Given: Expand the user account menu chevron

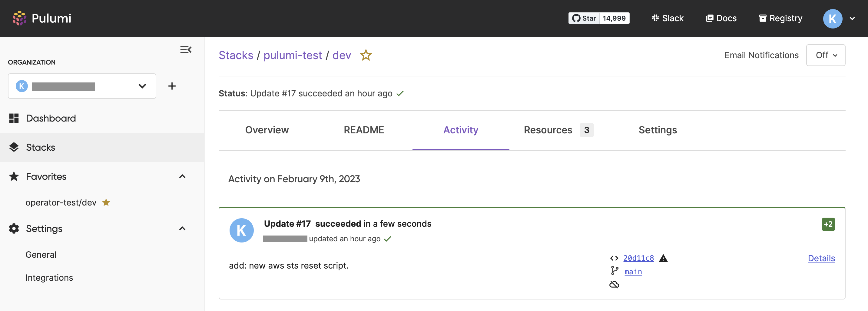Looking at the screenshot, I should pyautogui.click(x=852, y=18).
